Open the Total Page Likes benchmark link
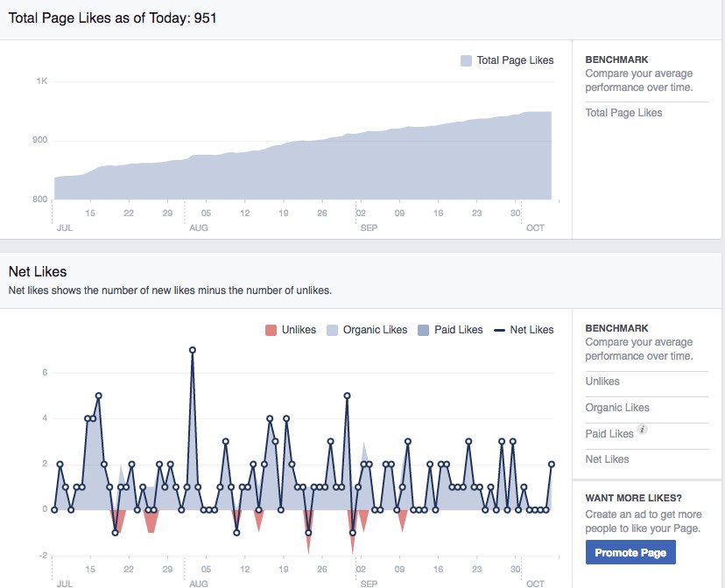 [x=623, y=113]
